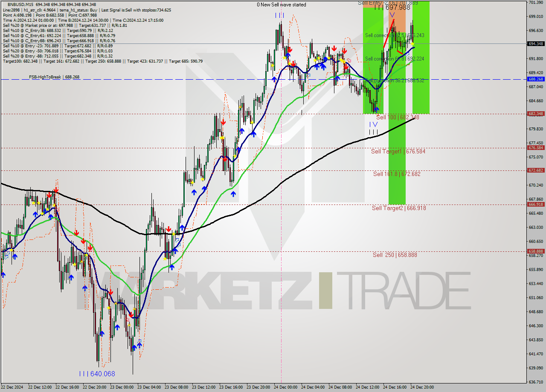This screenshot has height=392, width=546.
Task: Click the red 666.918 price tag
Action: point(536,205)
